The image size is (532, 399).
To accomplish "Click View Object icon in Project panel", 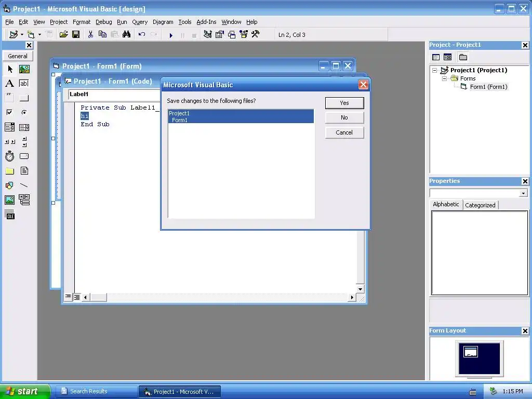I will click(x=447, y=57).
